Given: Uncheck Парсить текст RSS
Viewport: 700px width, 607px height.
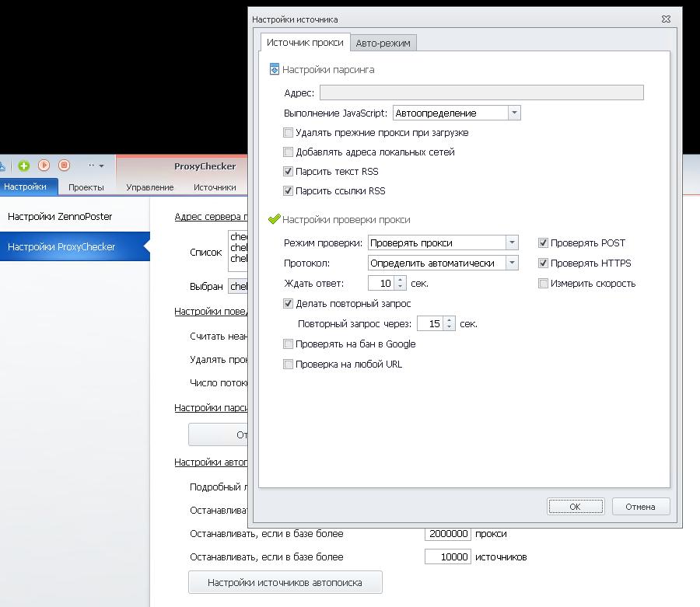Looking at the screenshot, I should tap(289, 171).
